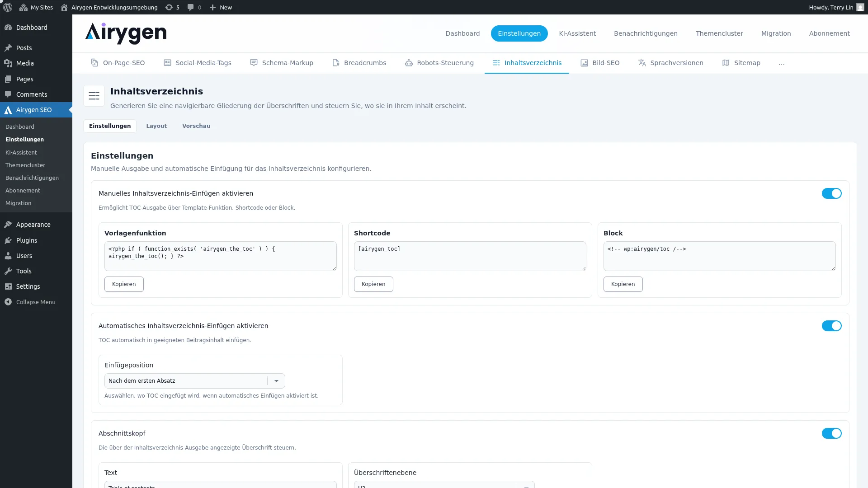The height and width of the screenshot is (488, 868).
Task: Toggle Manuelles Inhaltsverzeichnis-Einfügen aktivieren switch
Action: pyautogui.click(x=831, y=193)
